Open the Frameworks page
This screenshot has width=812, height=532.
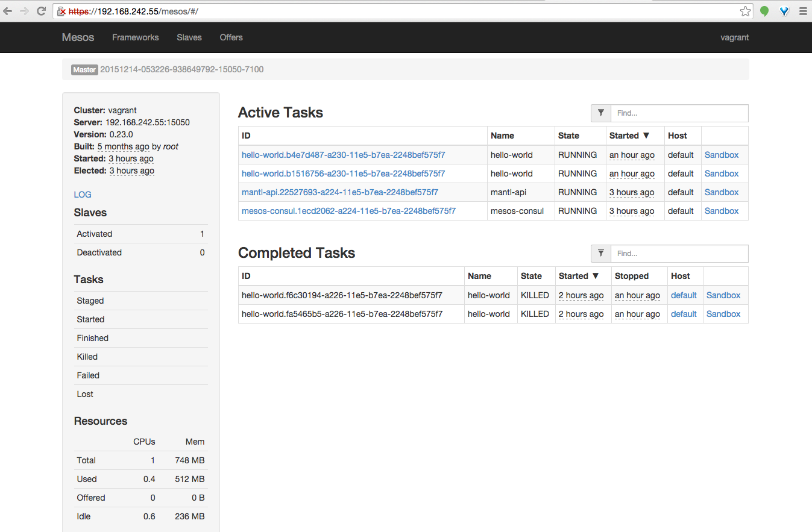(x=136, y=37)
